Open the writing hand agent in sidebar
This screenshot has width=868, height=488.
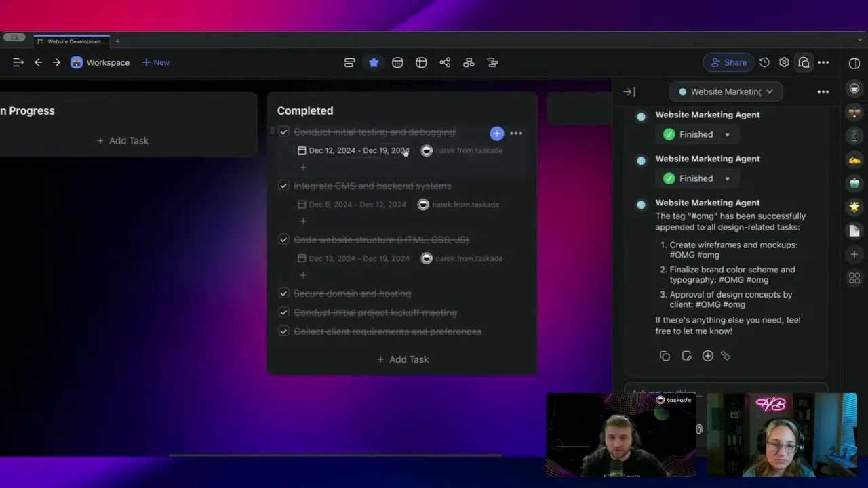click(x=854, y=160)
